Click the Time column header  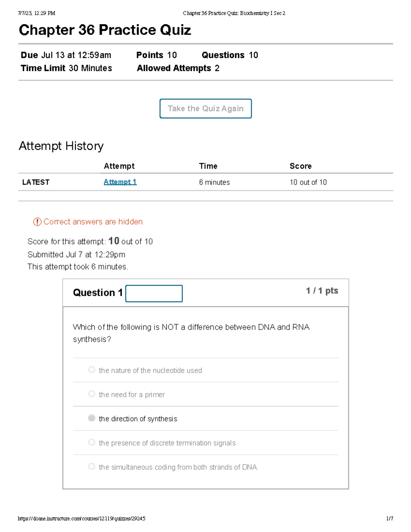click(208, 166)
